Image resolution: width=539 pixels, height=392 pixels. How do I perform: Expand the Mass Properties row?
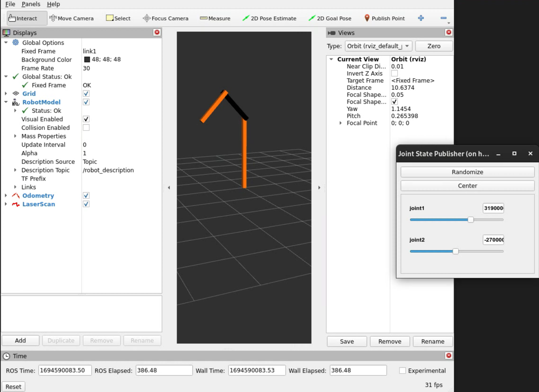15,136
